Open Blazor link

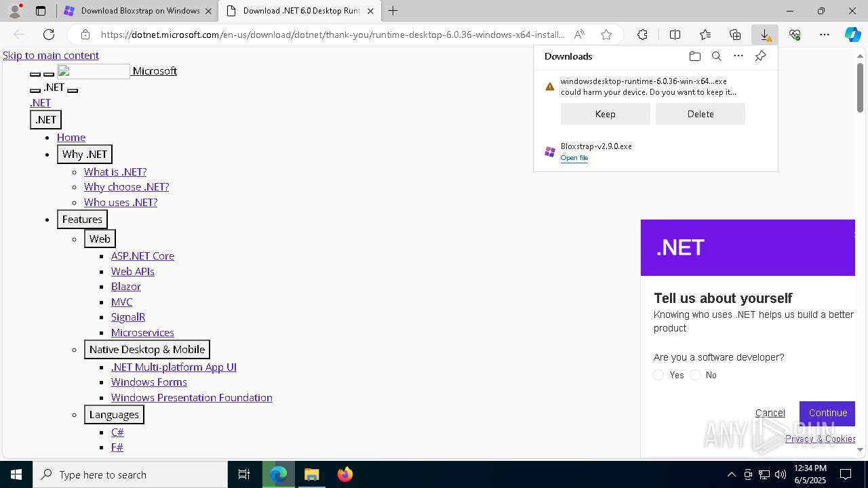click(126, 286)
